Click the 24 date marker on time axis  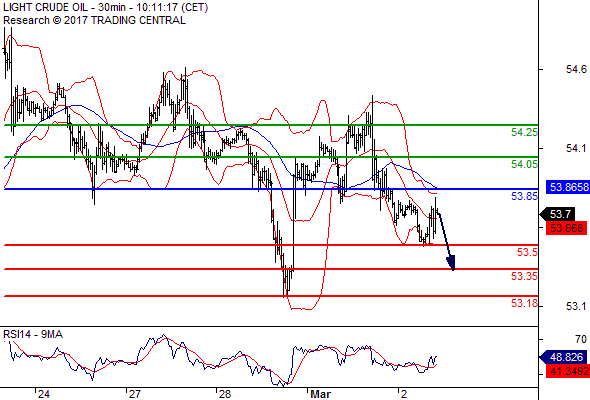point(44,394)
